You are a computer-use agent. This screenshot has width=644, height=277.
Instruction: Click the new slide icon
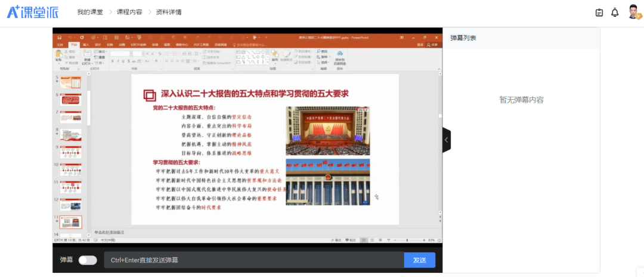pos(87,56)
